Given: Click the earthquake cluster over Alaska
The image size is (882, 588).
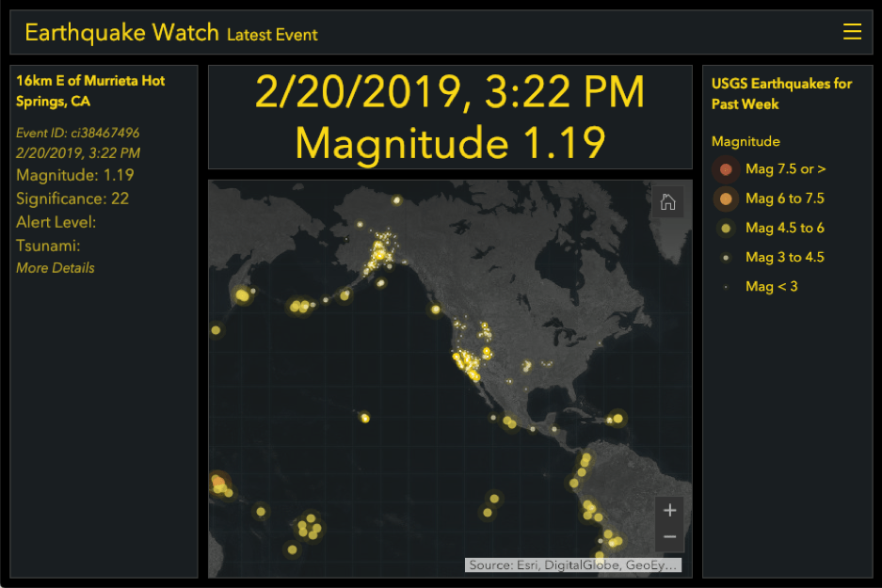Looking at the screenshot, I should [378, 252].
